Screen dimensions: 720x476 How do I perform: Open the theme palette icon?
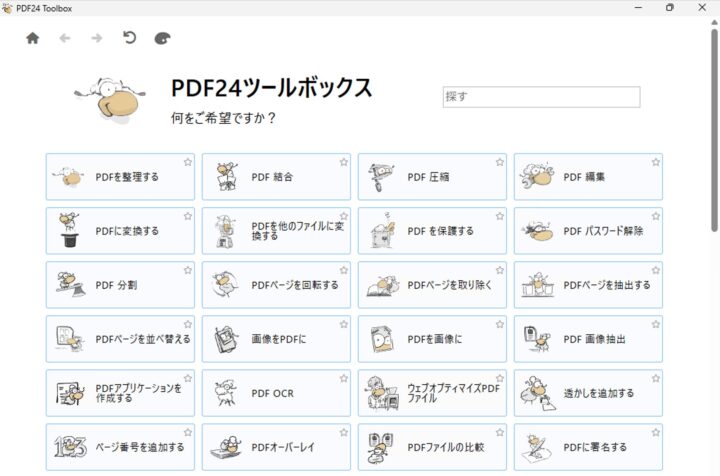[x=163, y=39]
